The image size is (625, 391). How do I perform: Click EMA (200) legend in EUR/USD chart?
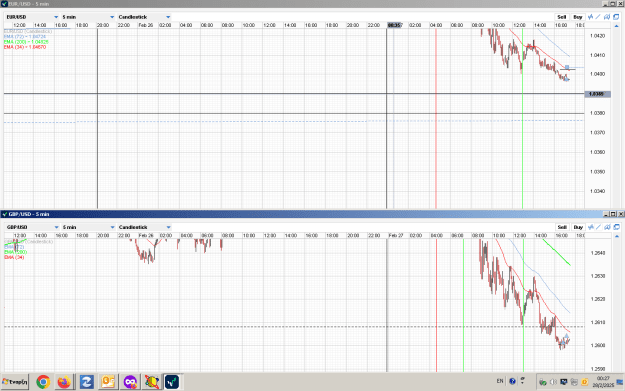(26, 41)
